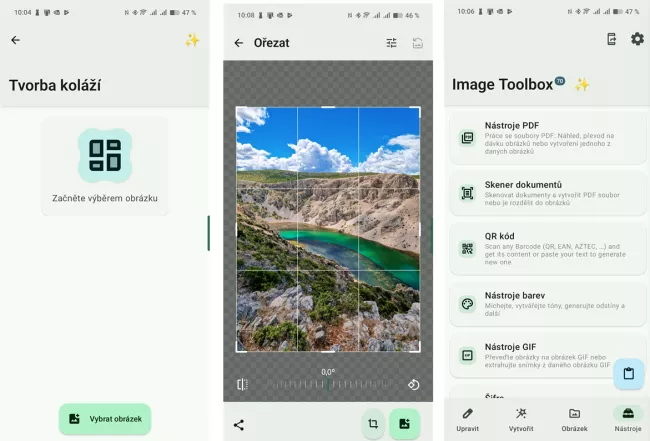Viewport: 650px width, 441px height.
Task: Tap the reset image icon in Ořezat header
Action: click(417, 43)
